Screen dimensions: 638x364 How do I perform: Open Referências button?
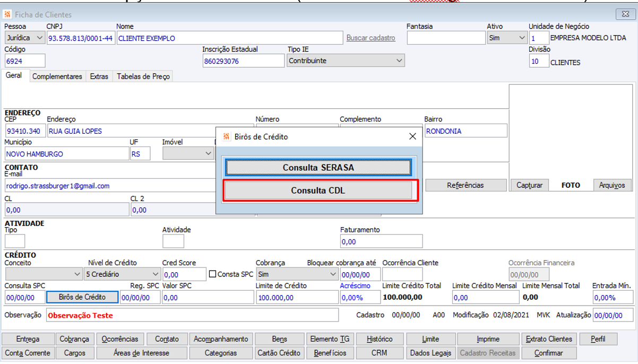465,185
